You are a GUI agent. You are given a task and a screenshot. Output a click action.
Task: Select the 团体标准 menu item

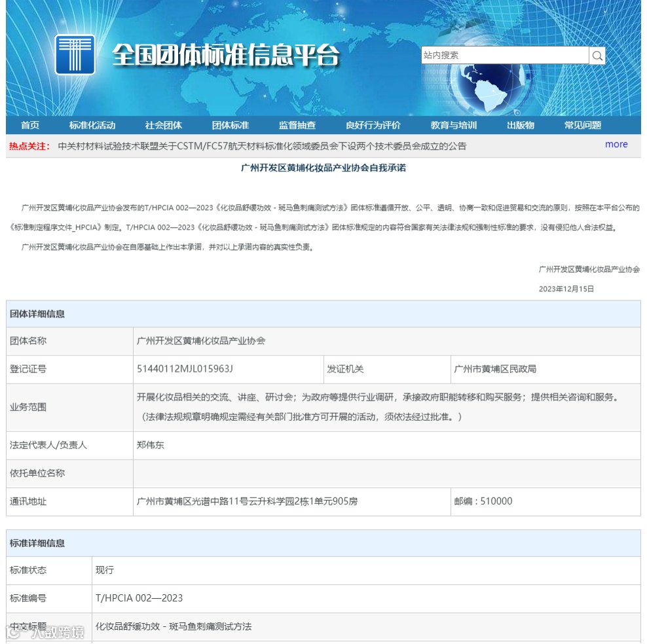pos(231,126)
